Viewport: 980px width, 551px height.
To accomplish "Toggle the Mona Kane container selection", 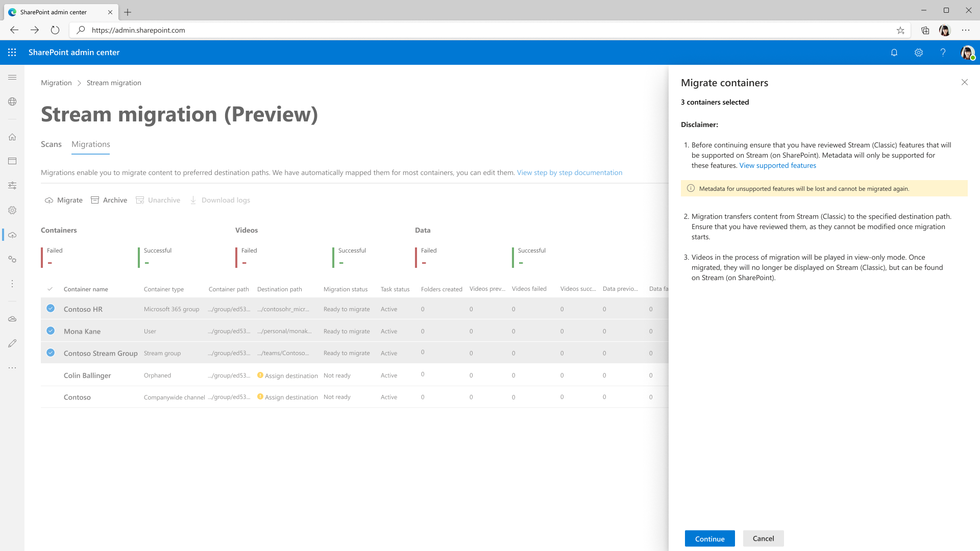I will (51, 330).
